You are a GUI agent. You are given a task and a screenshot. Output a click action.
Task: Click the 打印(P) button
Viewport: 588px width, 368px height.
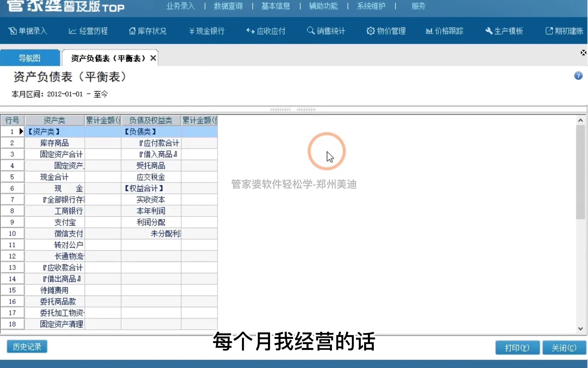[517, 348]
